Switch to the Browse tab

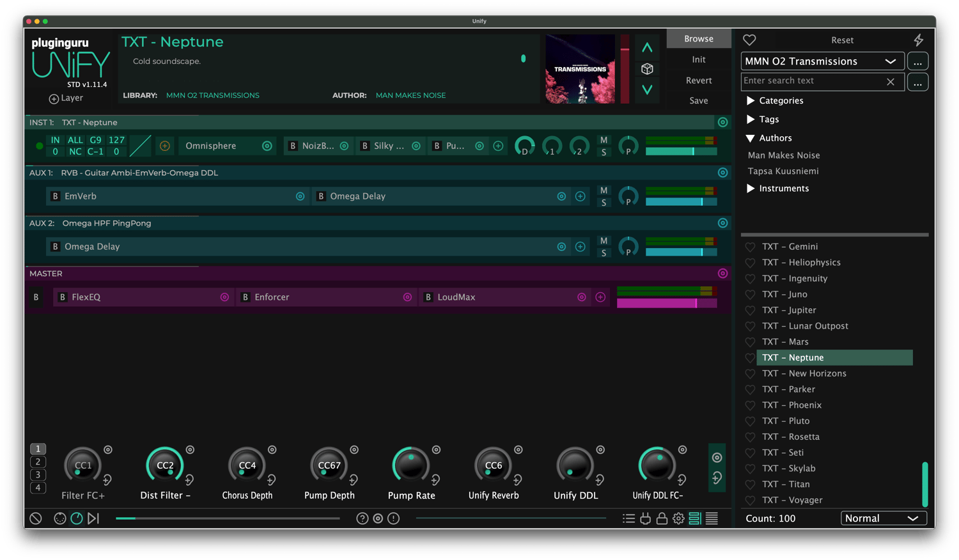pyautogui.click(x=699, y=39)
